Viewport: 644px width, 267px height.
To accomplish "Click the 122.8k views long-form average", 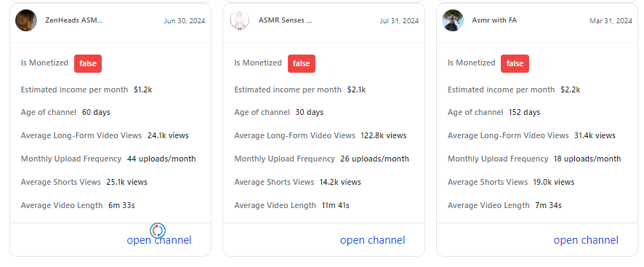I will click(x=384, y=135).
